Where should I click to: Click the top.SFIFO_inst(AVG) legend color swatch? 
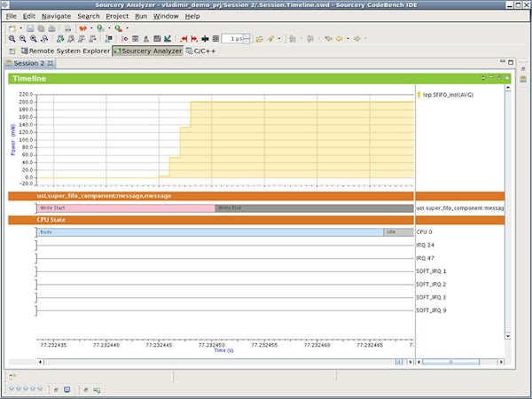[418, 94]
